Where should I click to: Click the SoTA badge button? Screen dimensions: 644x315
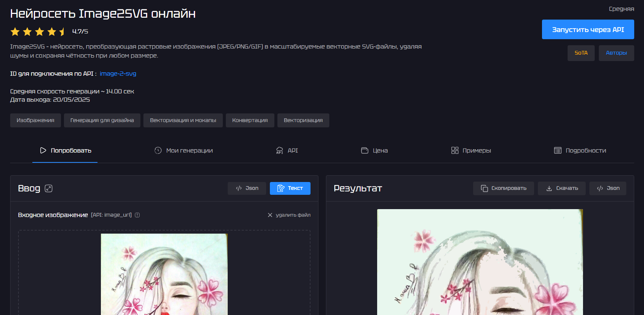(581, 53)
